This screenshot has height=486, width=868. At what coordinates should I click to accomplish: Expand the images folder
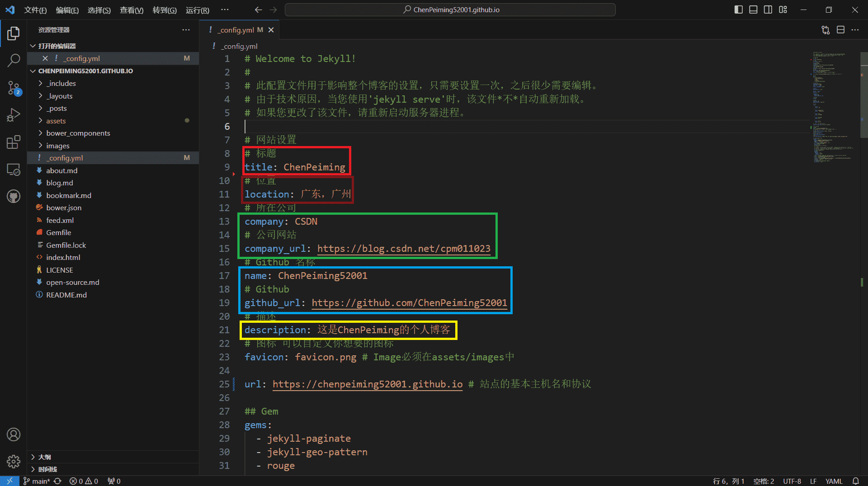[113, 146]
